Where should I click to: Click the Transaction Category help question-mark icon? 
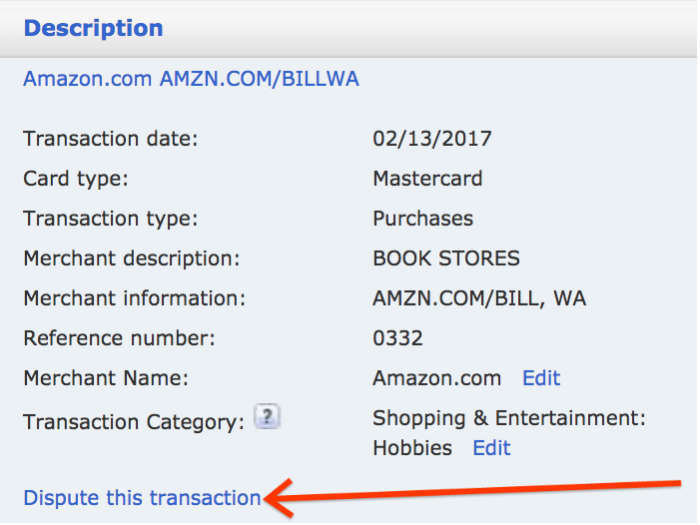(x=267, y=416)
